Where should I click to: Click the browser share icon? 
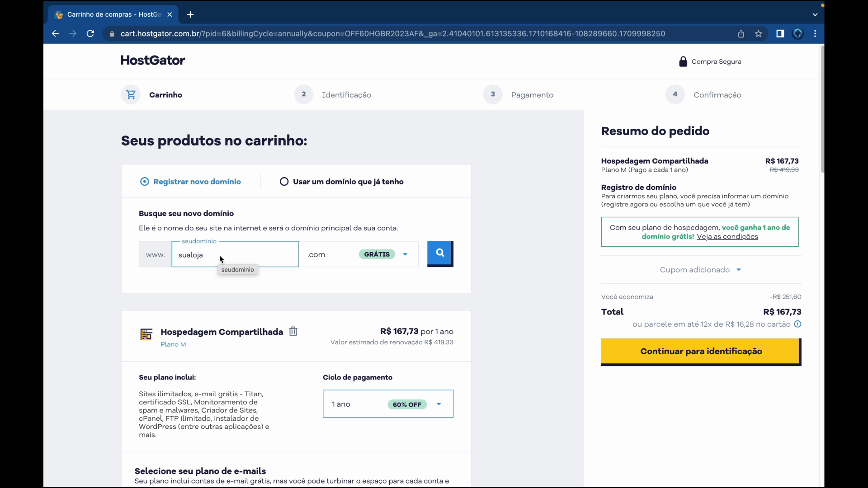coord(741,33)
